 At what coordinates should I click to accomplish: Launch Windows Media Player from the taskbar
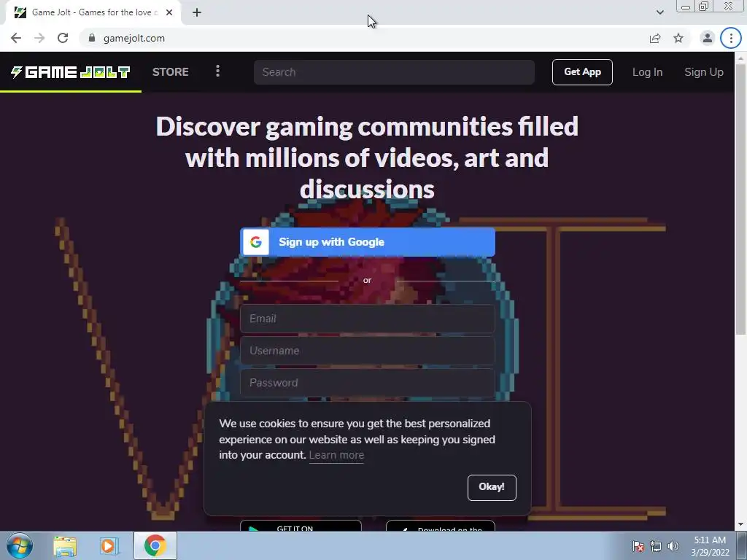point(109,545)
